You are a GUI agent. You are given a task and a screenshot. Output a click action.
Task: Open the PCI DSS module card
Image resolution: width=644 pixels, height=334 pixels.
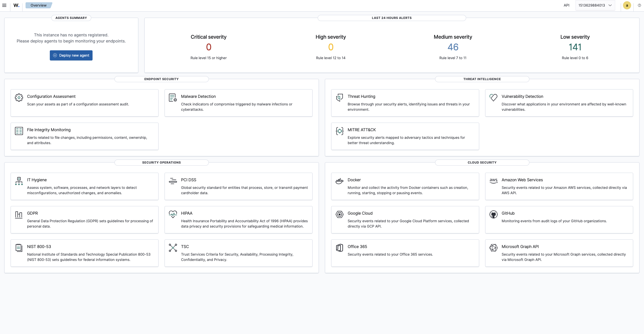pos(238,186)
